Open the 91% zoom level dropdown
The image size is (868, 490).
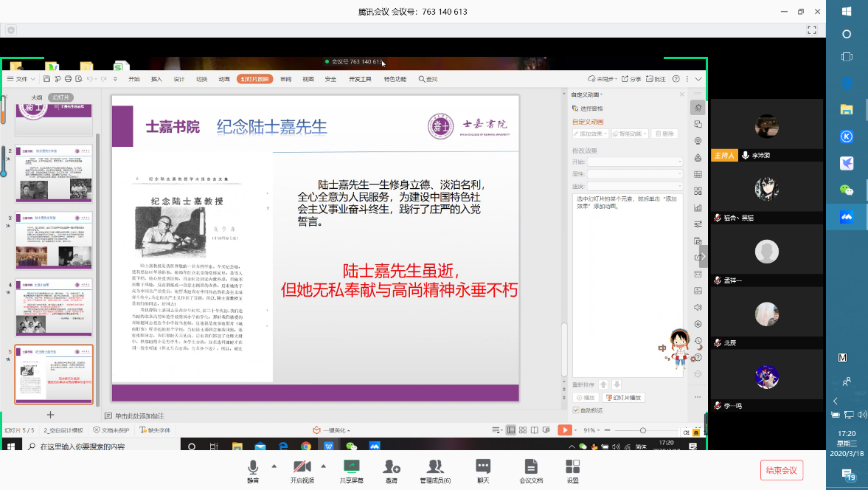pos(592,430)
